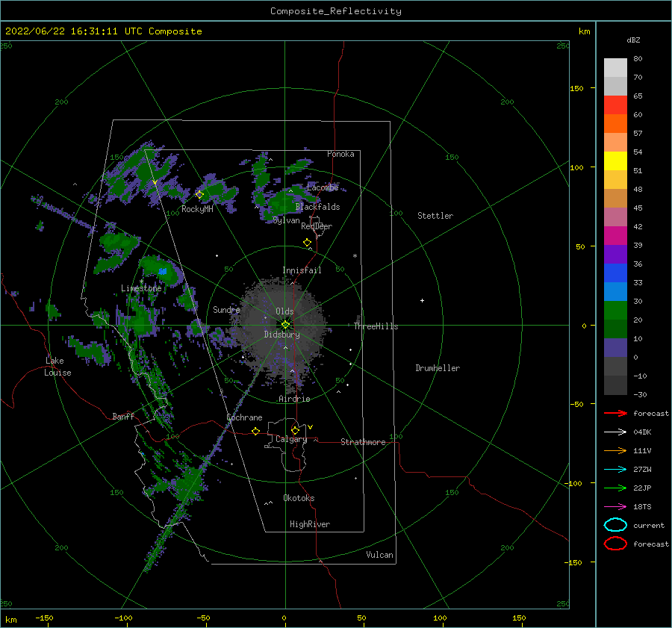Click the Ponoka town label
Screen dimensions: 672x628
[340, 154]
